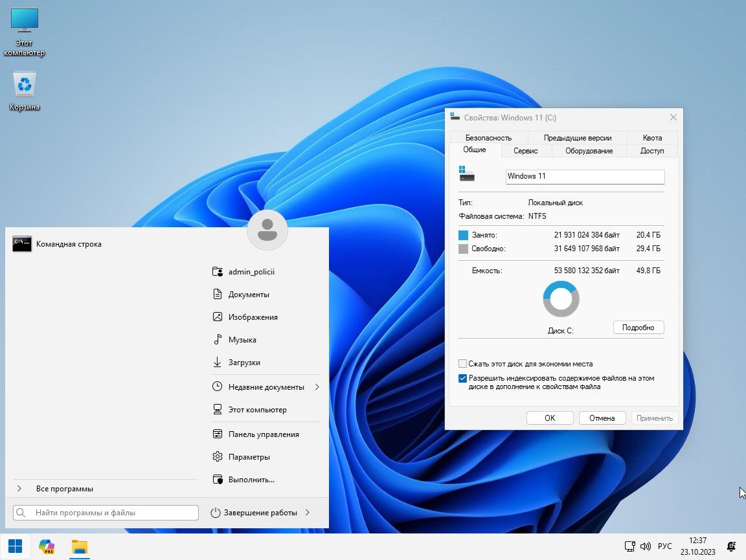The width and height of the screenshot is (746, 560).
Task: Switch to the Квота tab
Action: (652, 138)
